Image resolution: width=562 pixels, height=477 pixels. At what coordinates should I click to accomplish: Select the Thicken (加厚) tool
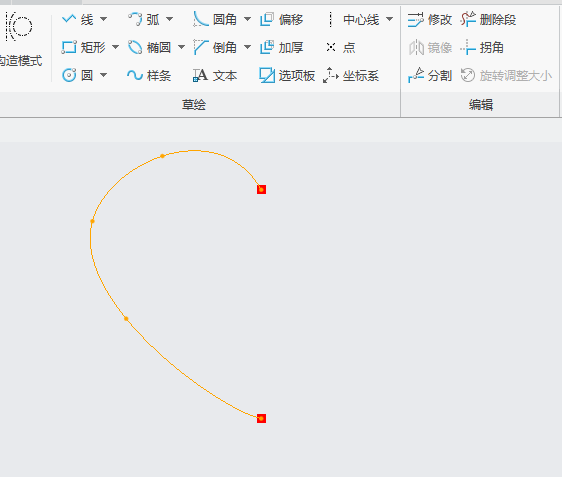coord(281,47)
